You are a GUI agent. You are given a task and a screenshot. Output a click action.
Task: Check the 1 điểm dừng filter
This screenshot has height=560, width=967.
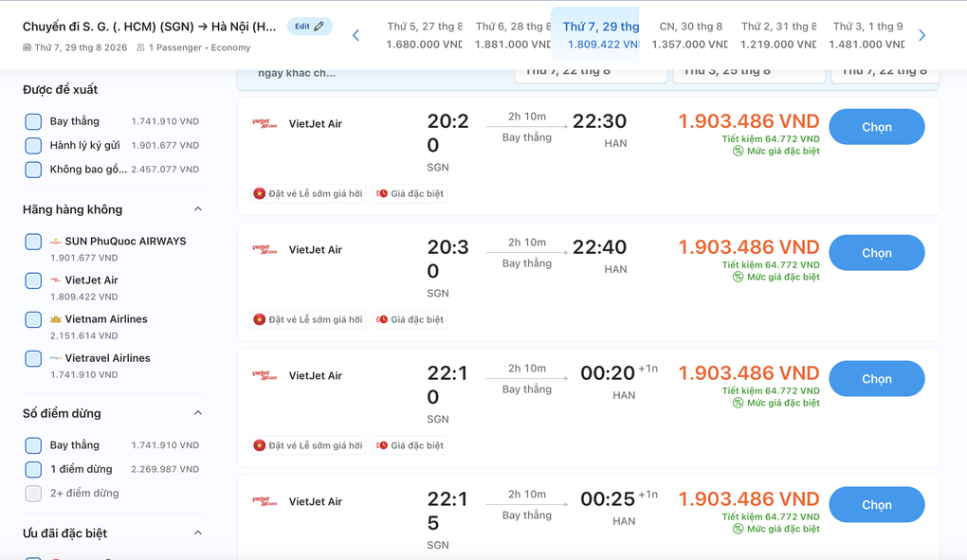click(x=33, y=469)
